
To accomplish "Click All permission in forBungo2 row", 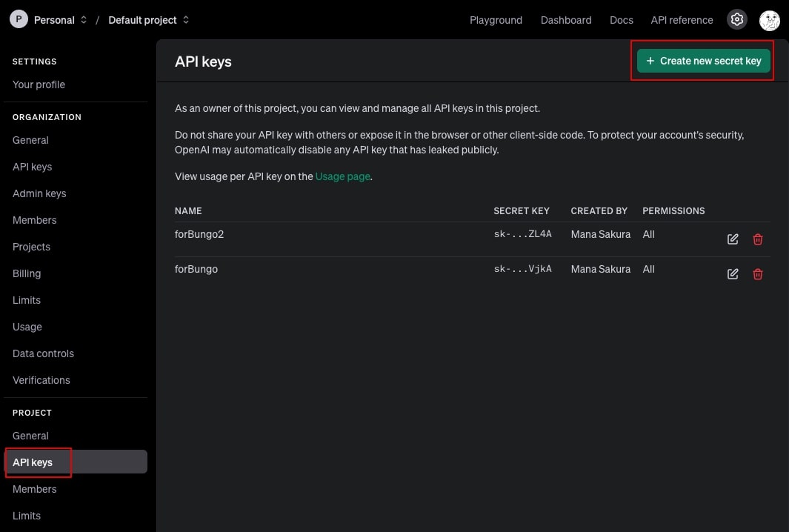I will tap(649, 235).
